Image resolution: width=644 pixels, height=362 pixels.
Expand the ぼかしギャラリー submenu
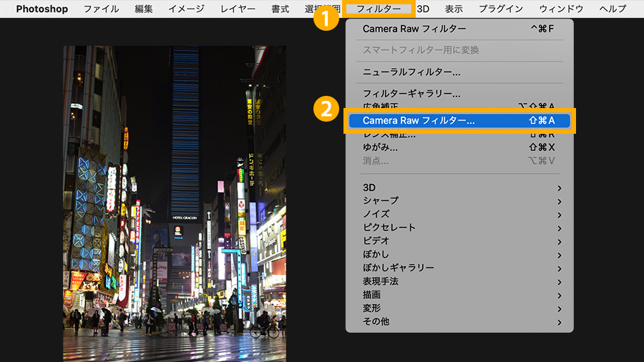[459, 268]
